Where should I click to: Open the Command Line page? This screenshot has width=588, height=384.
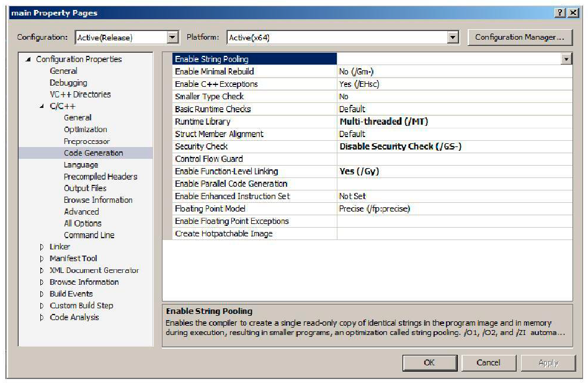(x=89, y=235)
